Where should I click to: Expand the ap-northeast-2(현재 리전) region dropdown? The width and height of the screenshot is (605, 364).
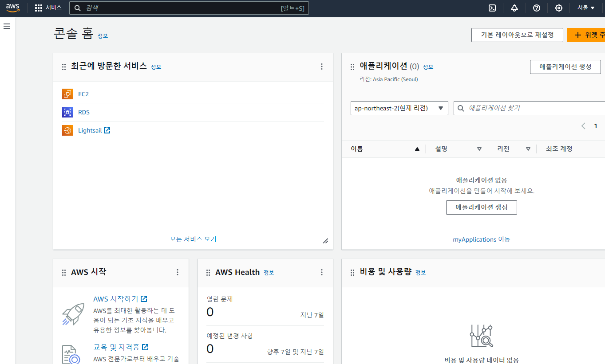point(399,108)
